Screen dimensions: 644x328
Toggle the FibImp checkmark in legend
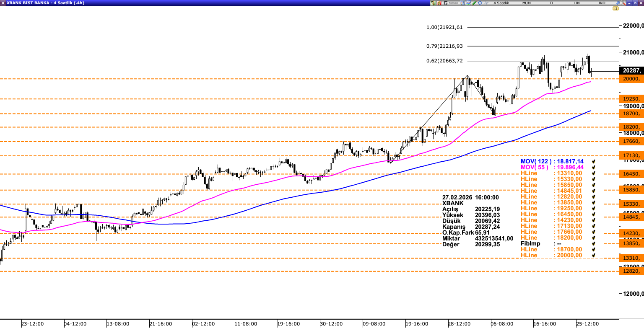pos(594,243)
